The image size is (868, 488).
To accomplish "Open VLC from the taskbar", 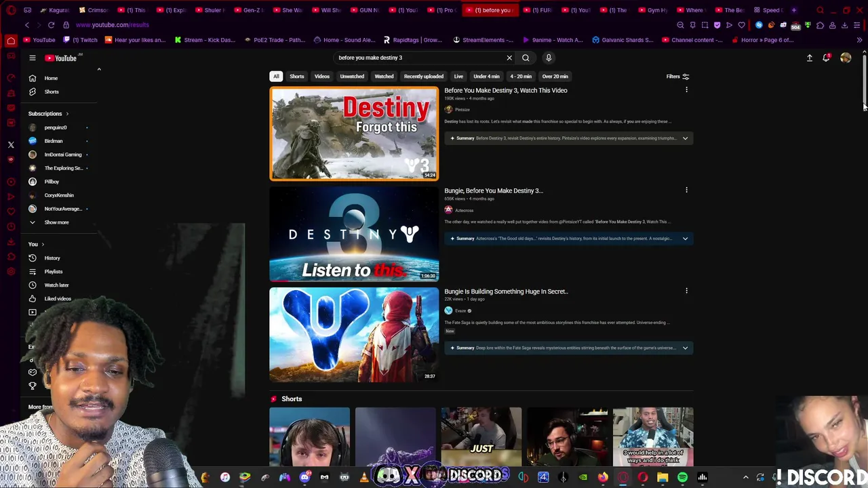I will pyautogui.click(x=364, y=477).
